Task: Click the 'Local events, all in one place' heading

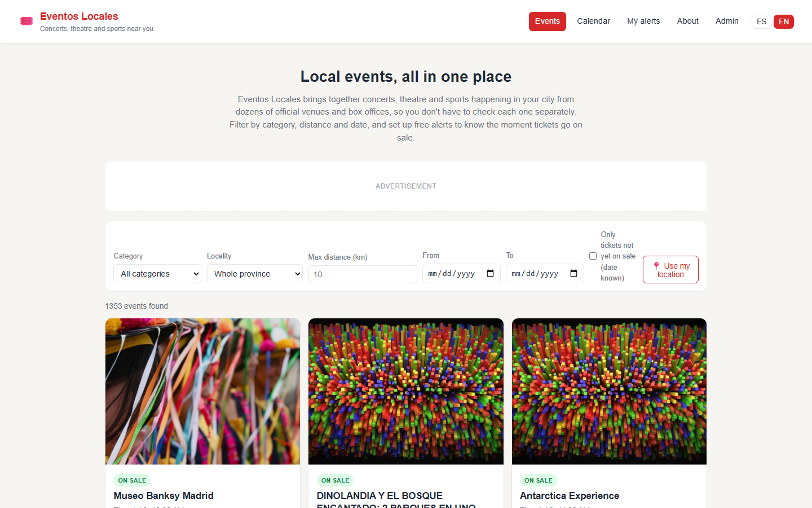Action: 406,76
